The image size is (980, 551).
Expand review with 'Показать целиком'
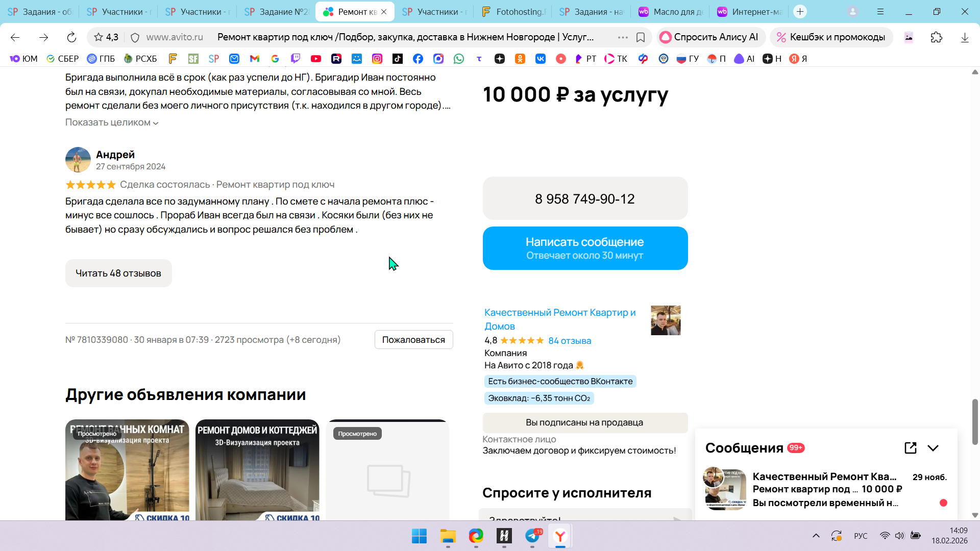[112, 122]
